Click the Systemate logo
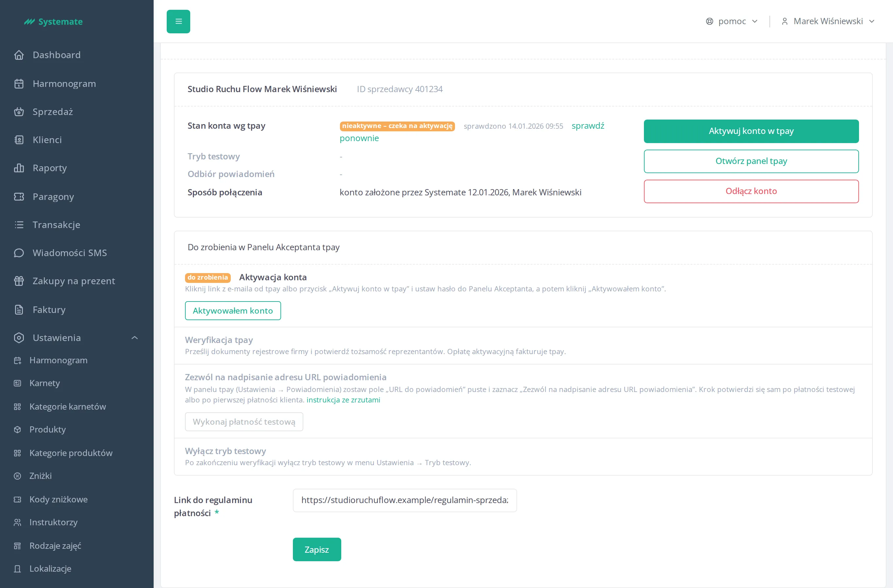The width and height of the screenshot is (893, 588). coord(53,22)
